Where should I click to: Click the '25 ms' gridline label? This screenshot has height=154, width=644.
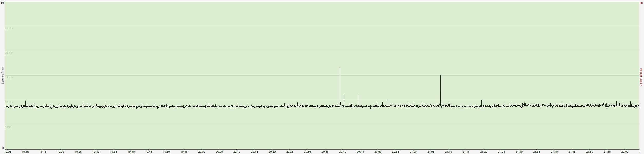click(9, 28)
